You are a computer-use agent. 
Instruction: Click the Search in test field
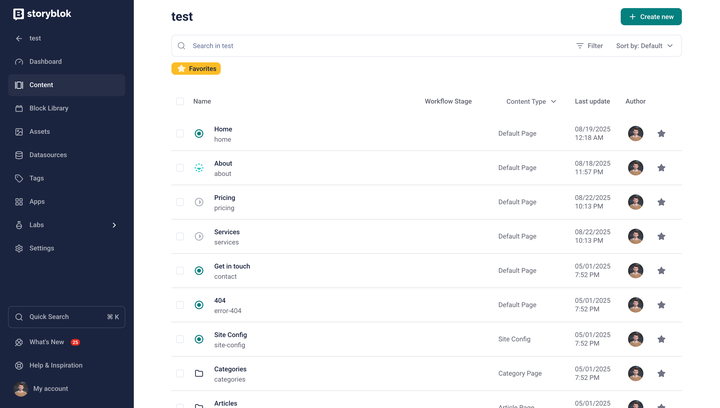[x=370, y=46]
